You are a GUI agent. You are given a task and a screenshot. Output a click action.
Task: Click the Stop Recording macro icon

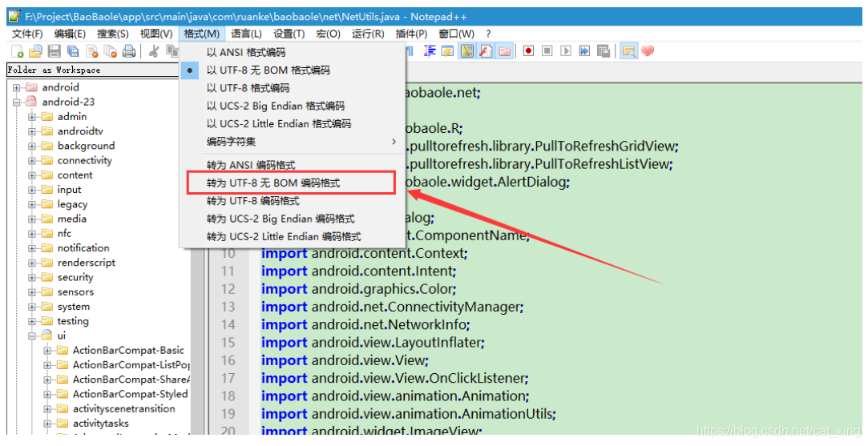point(547,51)
